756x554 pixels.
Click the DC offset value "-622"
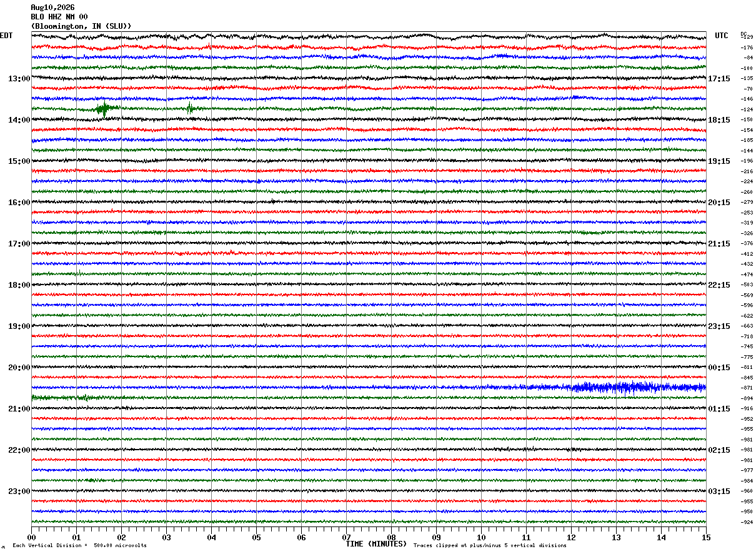747,316
